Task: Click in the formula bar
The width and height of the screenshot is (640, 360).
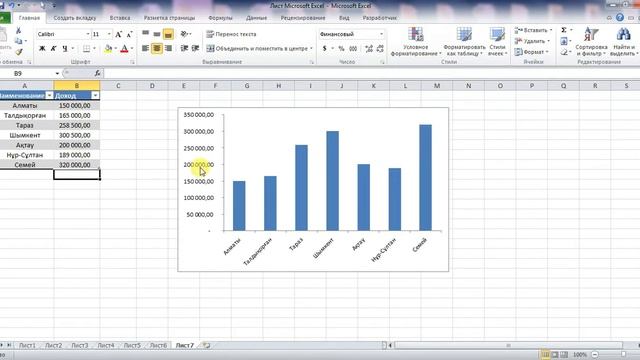Action: (371, 73)
